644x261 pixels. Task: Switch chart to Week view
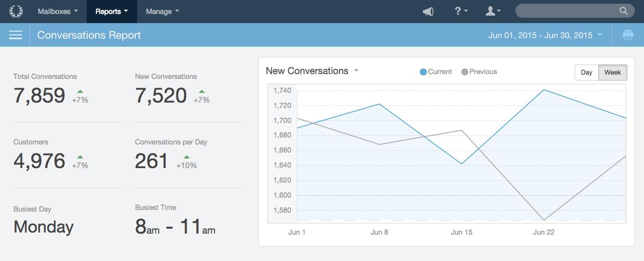point(613,73)
